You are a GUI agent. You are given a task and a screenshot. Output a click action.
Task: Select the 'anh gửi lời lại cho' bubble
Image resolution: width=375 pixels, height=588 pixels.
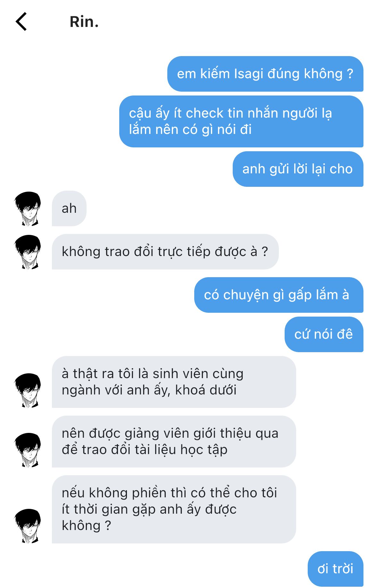click(298, 169)
